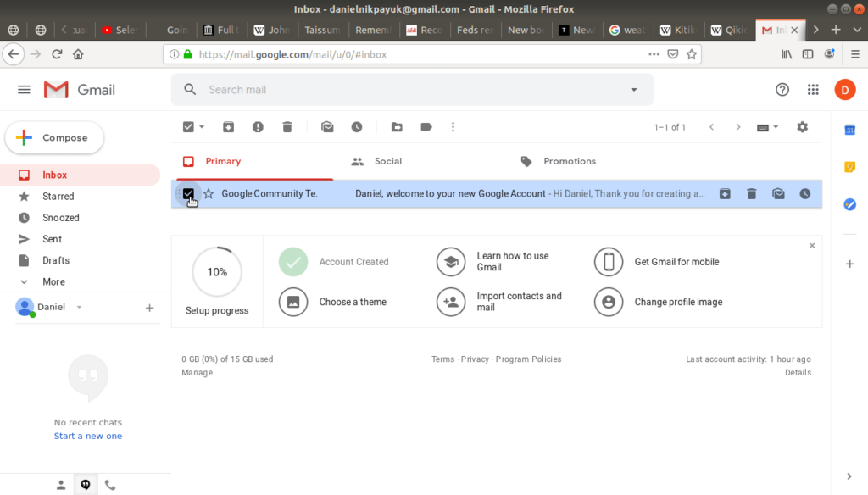868x495 pixels.
Task: Open account activity Details link
Action: click(x=798, y=373)
